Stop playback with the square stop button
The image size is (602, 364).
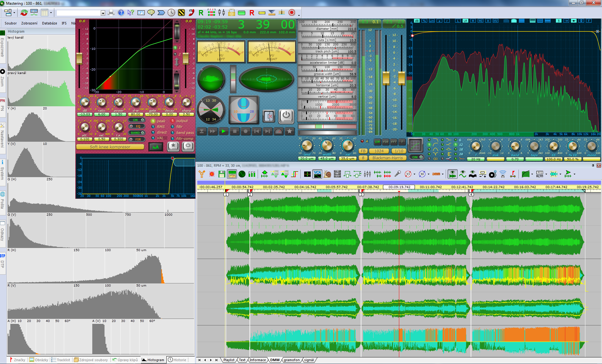pyautogui.click(x=234, y=131)
